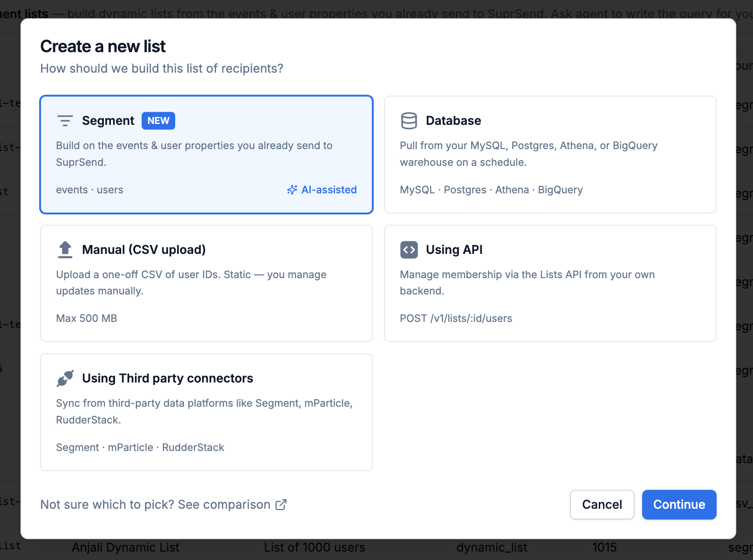Screen dimensions: 753x560
Task: Click the AI-assisted sparkle icon
Action: click(x=292, y=190)
